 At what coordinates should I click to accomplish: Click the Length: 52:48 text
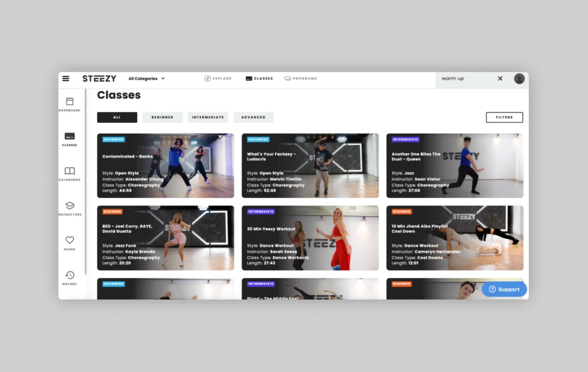[261, 191]
